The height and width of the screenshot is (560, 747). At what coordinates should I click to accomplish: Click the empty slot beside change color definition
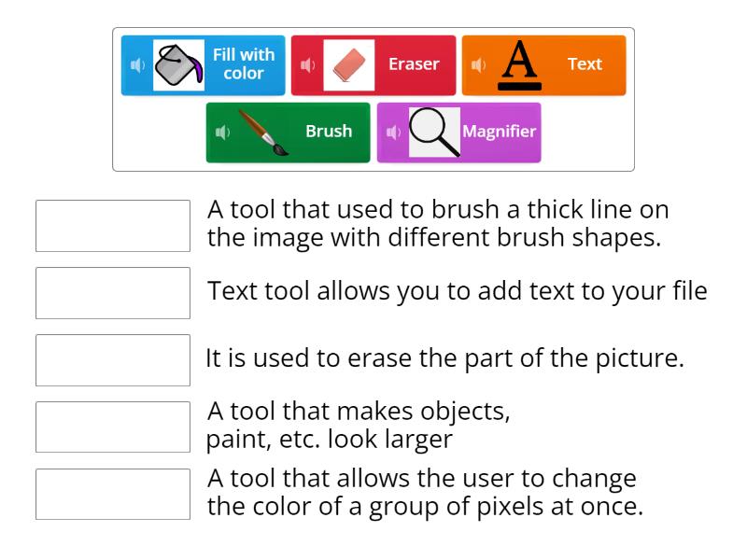(x=112, y=494)
